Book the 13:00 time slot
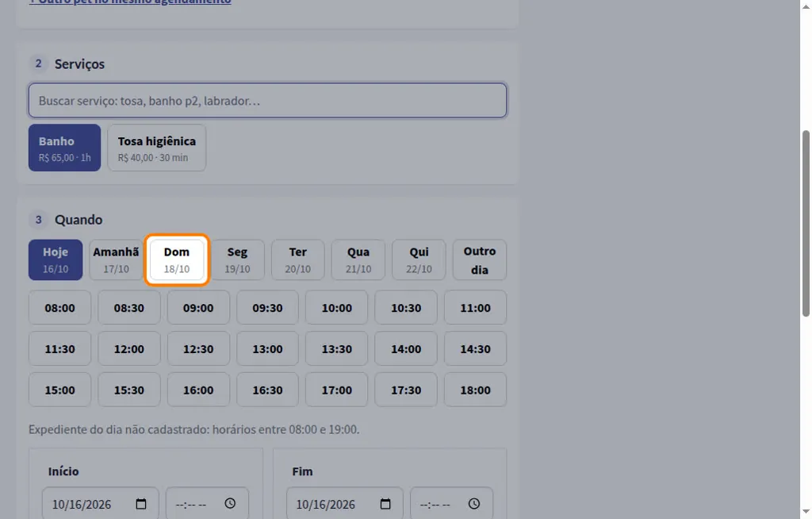Image resolution: width=812 pixels, height=519 pixels. pyautogui.click(x=268, y=348)
